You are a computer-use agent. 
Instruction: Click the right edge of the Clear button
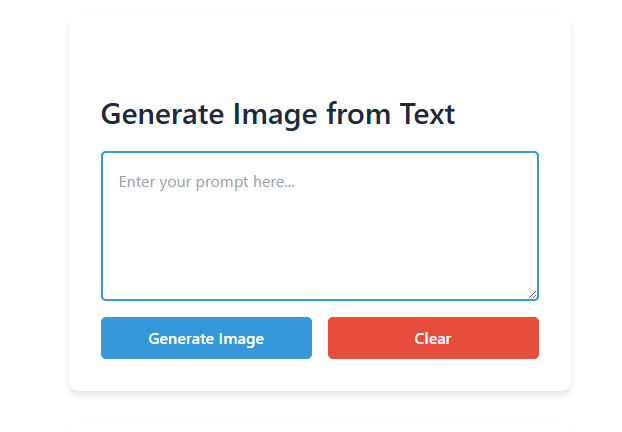coord(533,338)
